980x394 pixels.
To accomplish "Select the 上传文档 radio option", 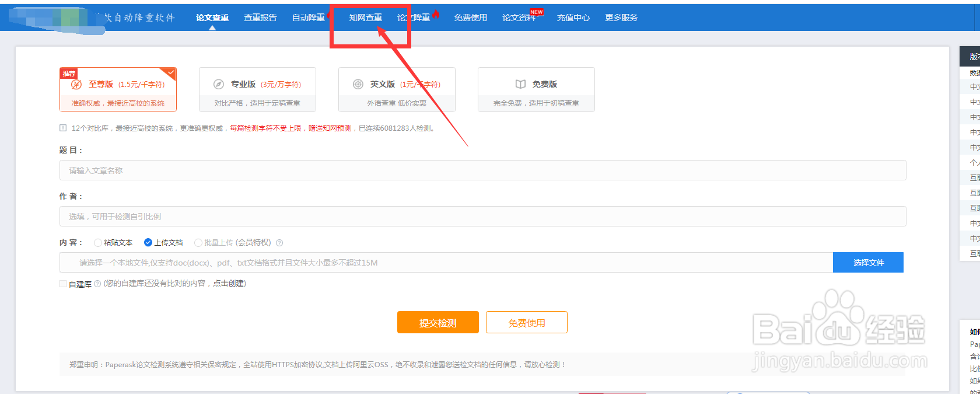I will pyautogui.click(x=148, y=242).
